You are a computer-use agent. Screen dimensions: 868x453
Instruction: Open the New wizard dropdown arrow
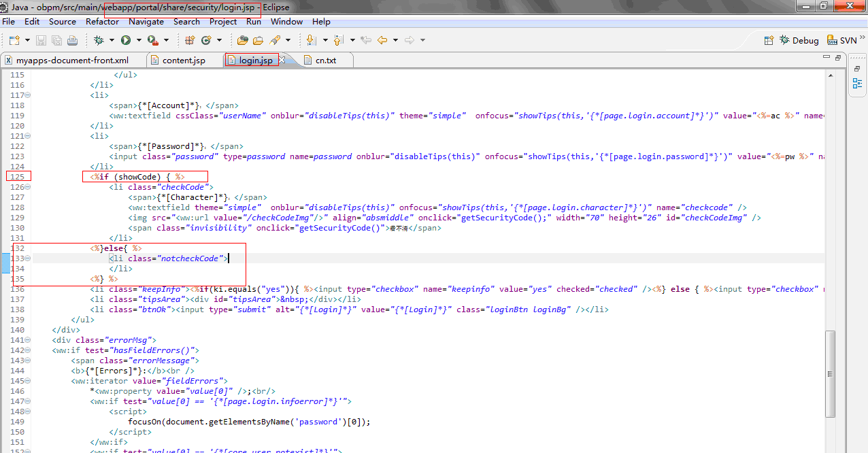[x=27, y=40]
